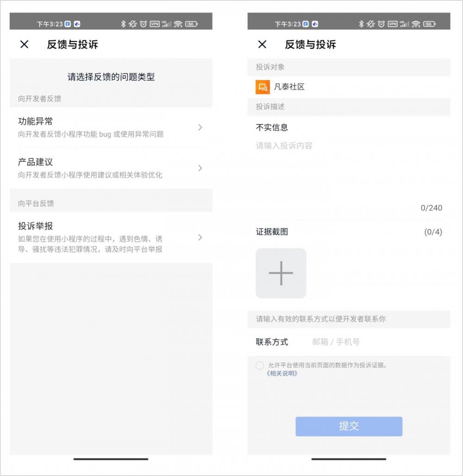
Task: Tap the Bluetooth icon in left status bar
Action: [123, 24]
